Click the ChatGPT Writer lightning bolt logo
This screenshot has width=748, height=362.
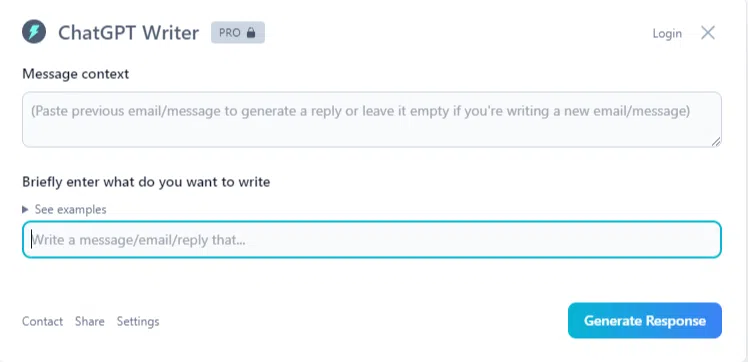point(34,32)
